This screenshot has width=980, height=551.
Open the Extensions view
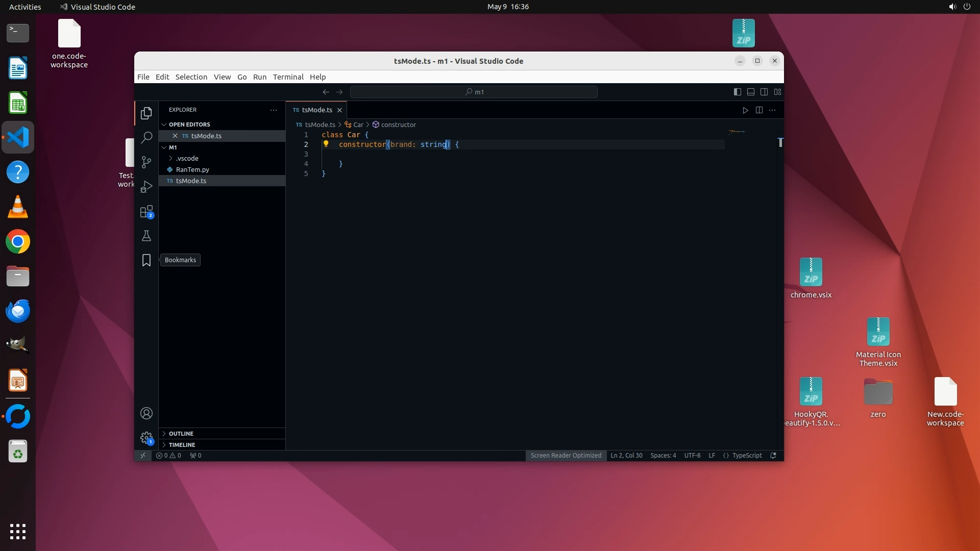click(x=146, y=212)
